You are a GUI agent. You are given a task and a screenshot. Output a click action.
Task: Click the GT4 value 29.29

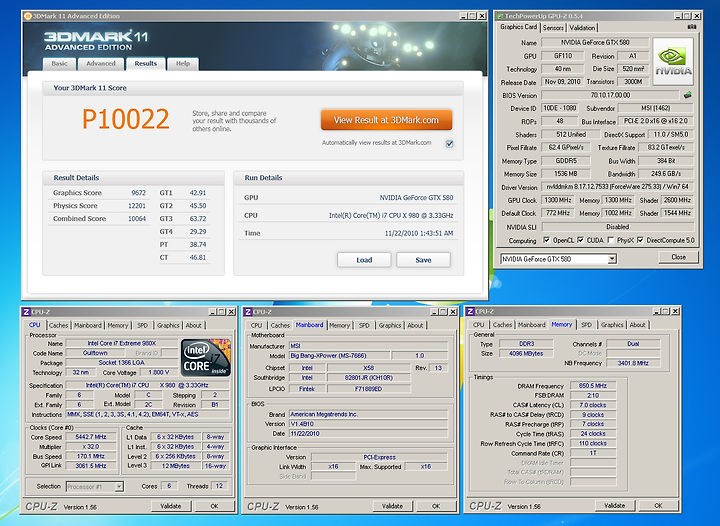[x=198, y=232]
